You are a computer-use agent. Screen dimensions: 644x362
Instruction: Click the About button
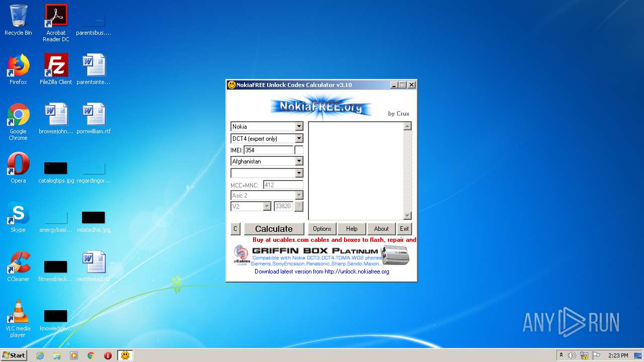coord(381,229)
